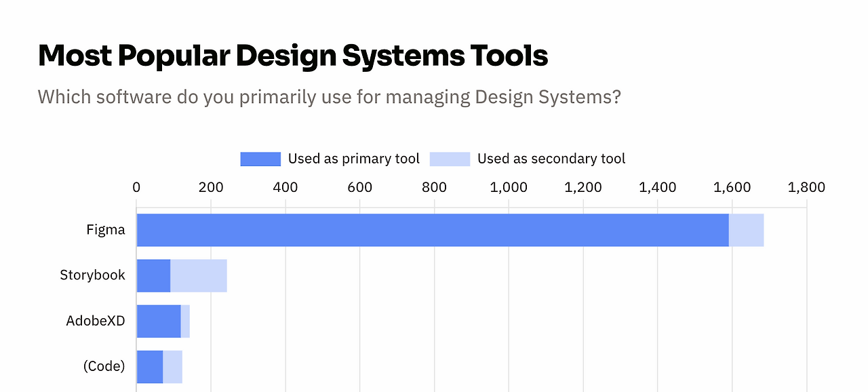Click the '200' axis tick label

point(211,188)
